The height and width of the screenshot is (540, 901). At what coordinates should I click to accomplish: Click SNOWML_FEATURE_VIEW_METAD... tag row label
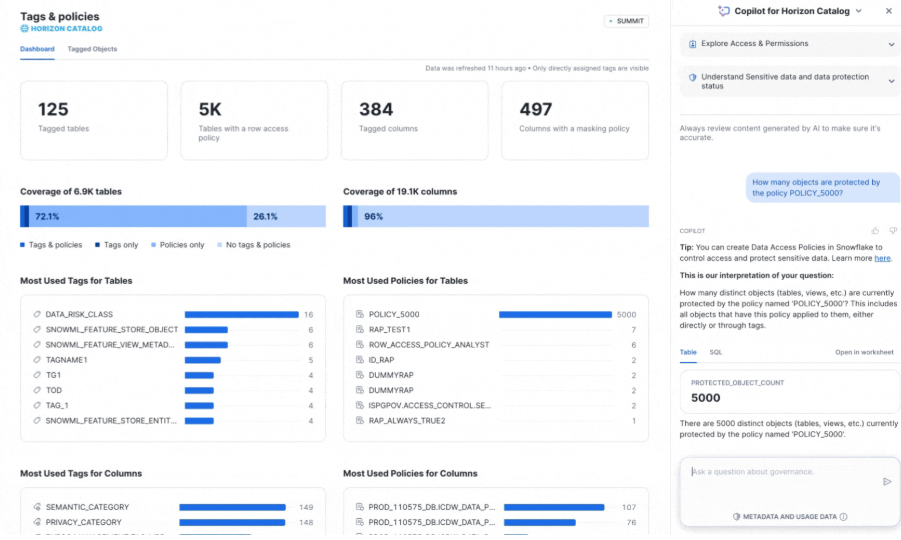[x=110, y=345]
